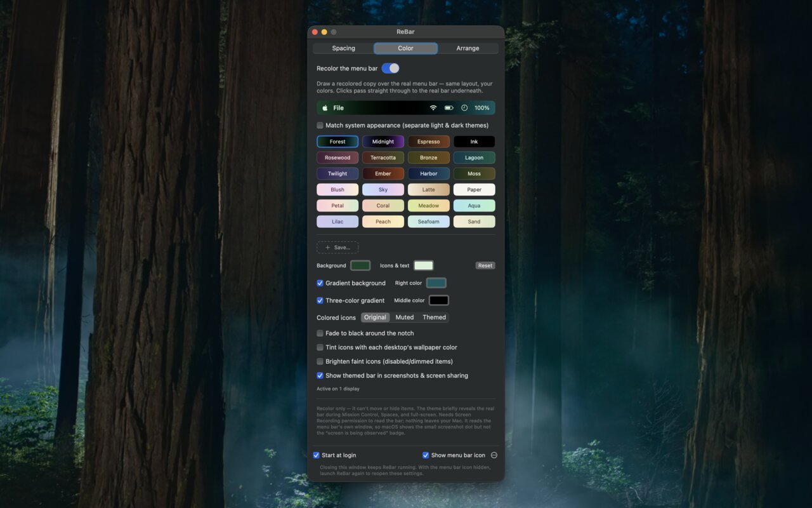Set Colored icons to Themed
Viewport: 812px width, 508px height.
click(x=435, y=317)
